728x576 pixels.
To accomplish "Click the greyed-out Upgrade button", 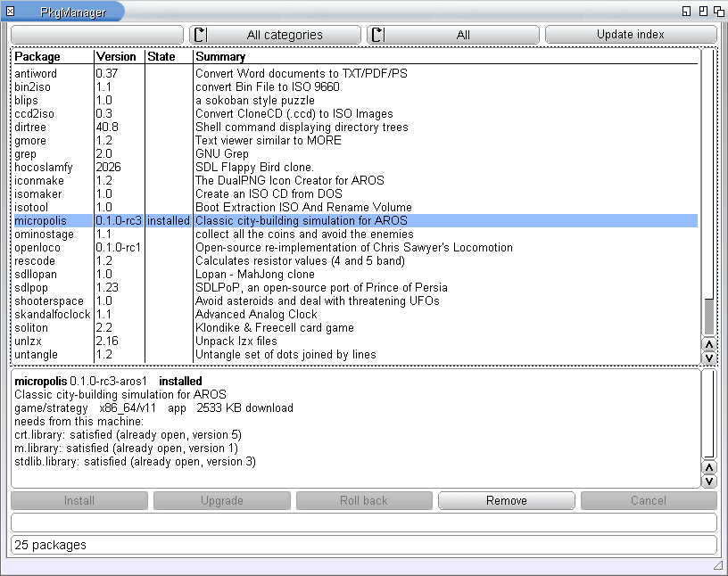I will click(222, 501).
